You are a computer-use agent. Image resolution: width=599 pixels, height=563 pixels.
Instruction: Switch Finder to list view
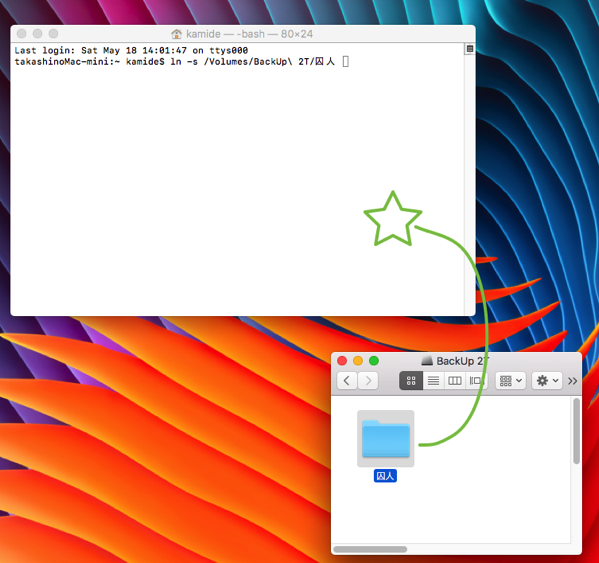coord(433,381)
